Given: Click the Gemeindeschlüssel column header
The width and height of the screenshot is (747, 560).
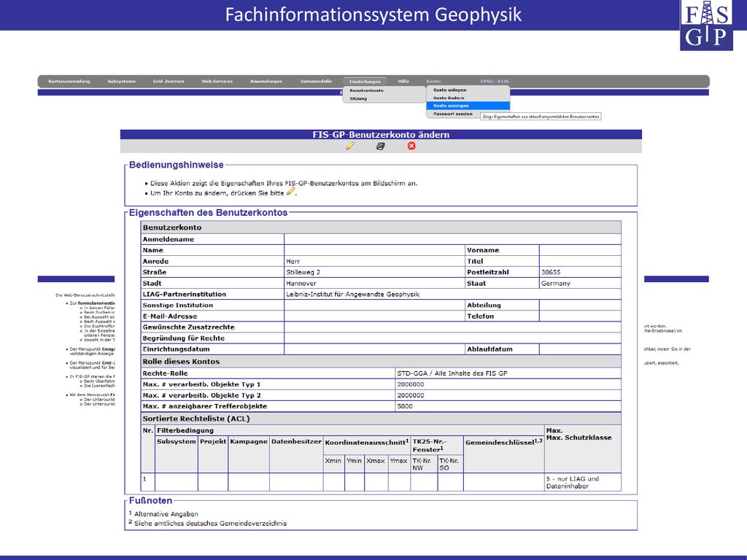Looking at the screenshot, I should (x=504, y=442).
